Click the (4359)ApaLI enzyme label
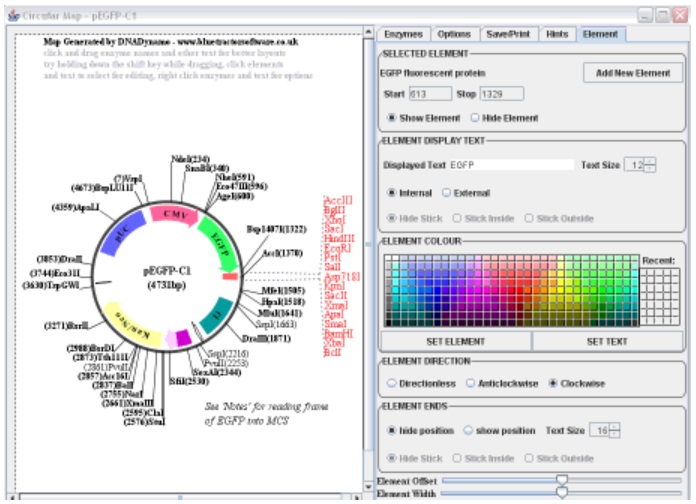Image resolution: width=696 pixels, height=504 pixels. [x=75, y=207]
